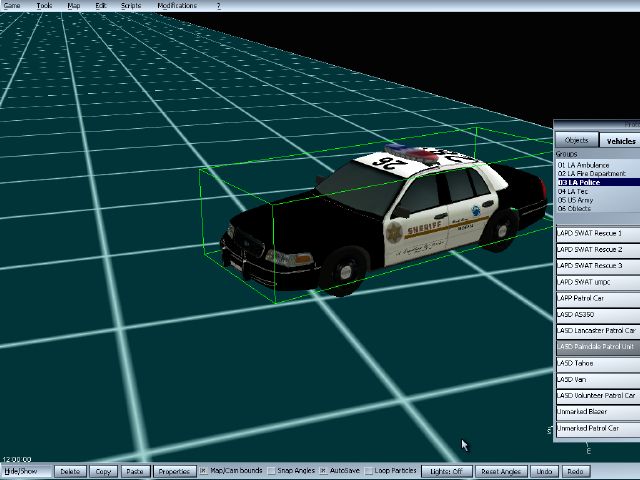Choose LASD Volunteer Patrol Car

click(x=598, y=396)
